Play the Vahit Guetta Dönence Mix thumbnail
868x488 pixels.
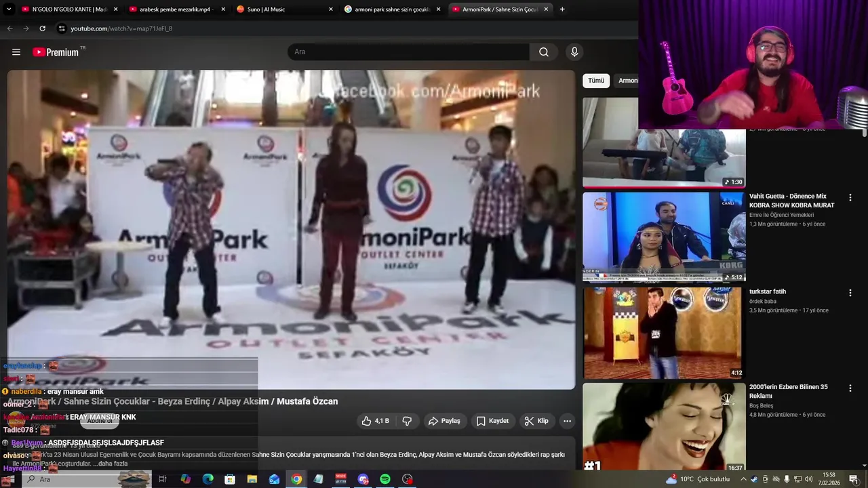[663, 237]
